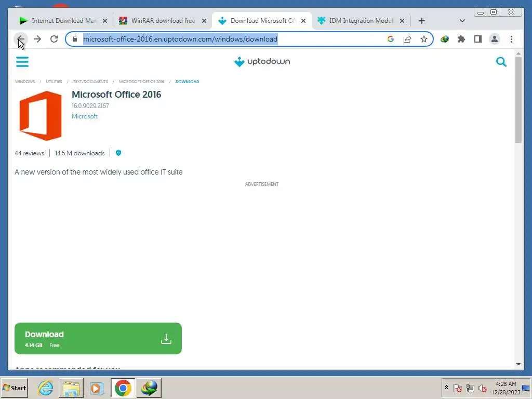Image resolution: width=532 pixels, height=399 pixels.
Task: Close the IDM Integration Module tab
Action: pyautogui.click(x=402, y=21)
